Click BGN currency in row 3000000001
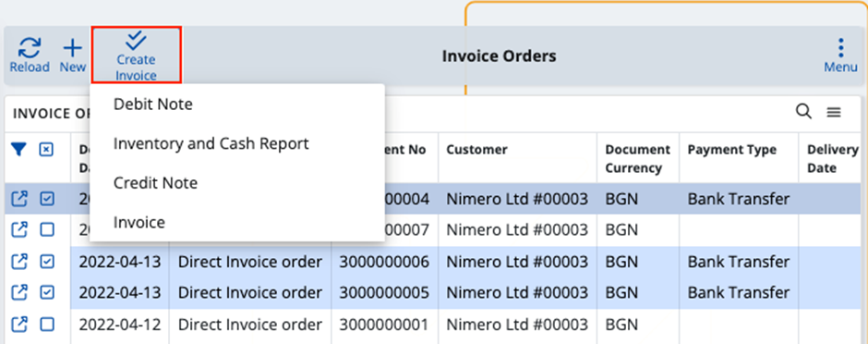Viewport: 868px width, 344px height. click(621, 324)
